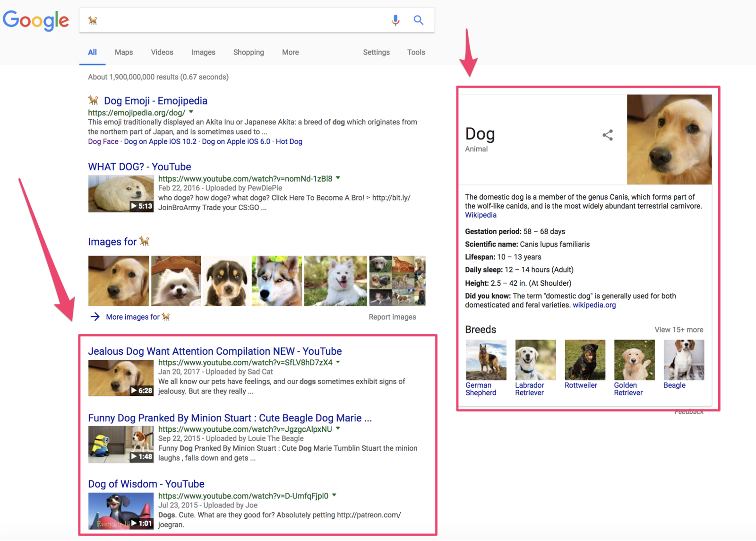
Task: Expand the WHAT DOG? URL dropdown arrow
Action: 338,178
